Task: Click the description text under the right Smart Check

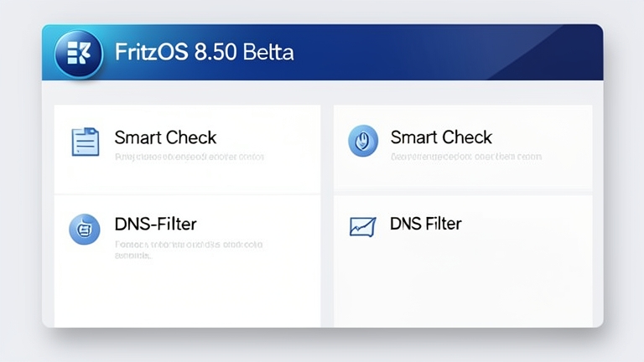Action: 466,157
